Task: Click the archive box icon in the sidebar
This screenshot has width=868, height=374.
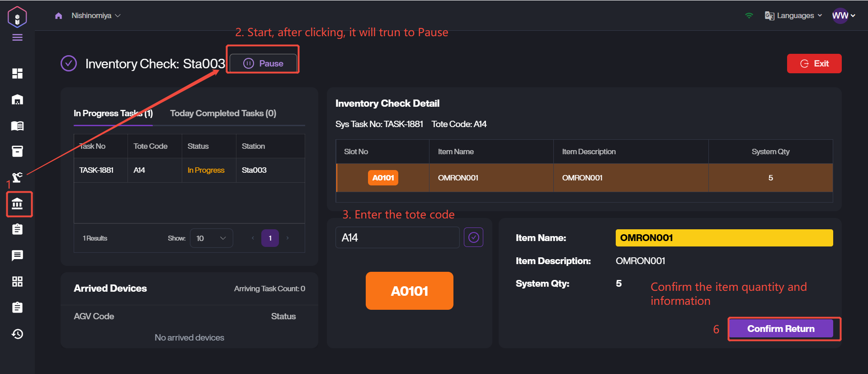Action: (x=17, y=151)
